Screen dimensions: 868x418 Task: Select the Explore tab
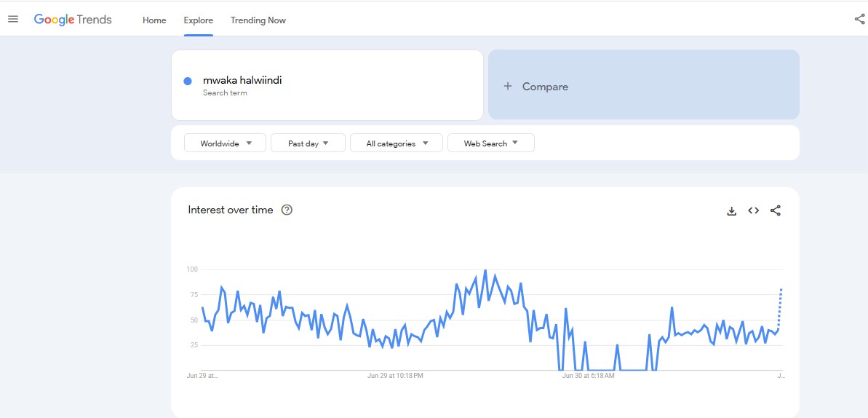[198, 20]
